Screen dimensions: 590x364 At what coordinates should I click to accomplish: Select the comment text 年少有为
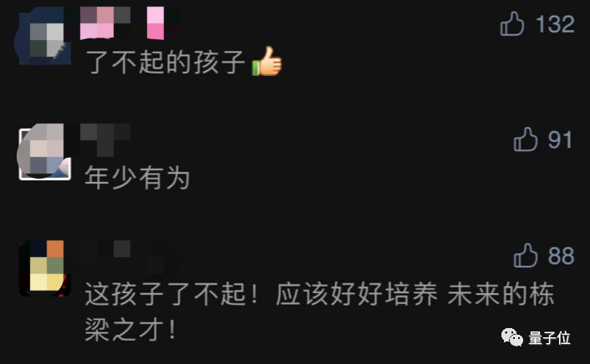pos(137,178)
